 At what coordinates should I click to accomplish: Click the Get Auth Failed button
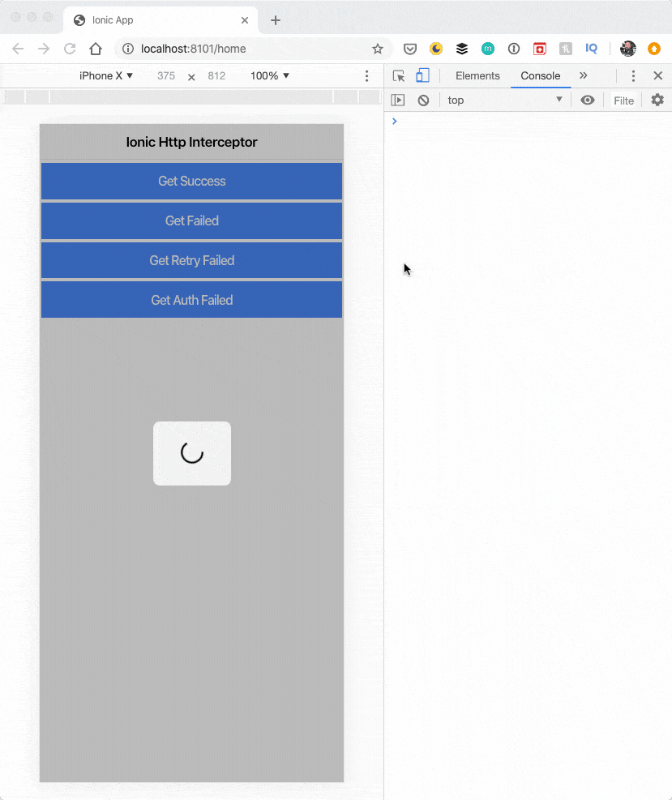tap(192, 300)
